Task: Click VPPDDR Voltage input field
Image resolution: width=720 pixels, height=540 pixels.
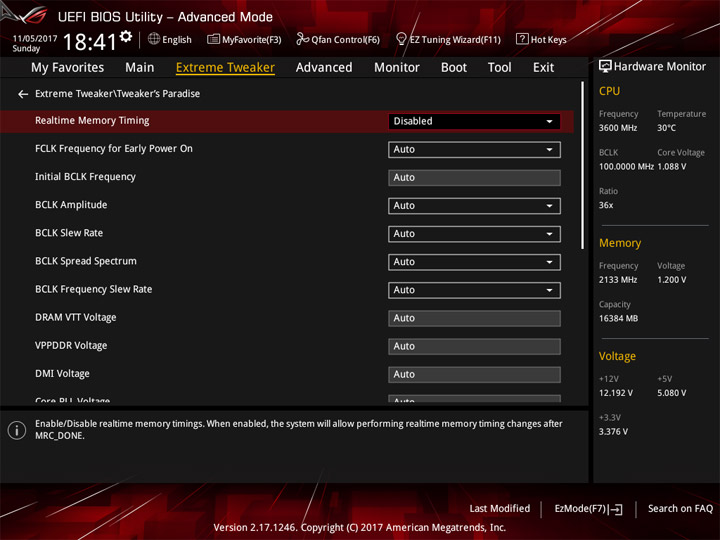Action: (474, 346)
